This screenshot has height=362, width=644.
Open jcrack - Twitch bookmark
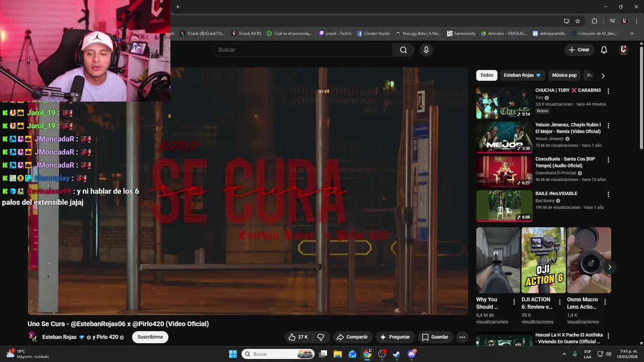point(335,34)
